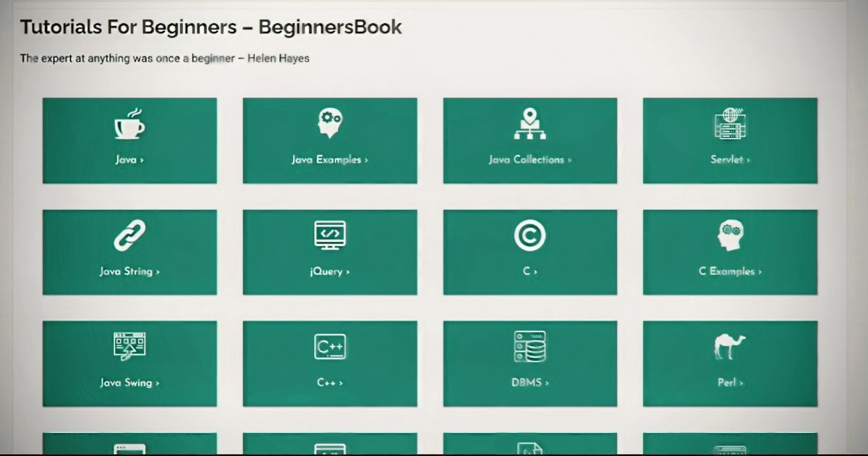Click the Helen Hayes quote text
This screenshot has width=868, height=456.
pyautogui.click(x=164, y=59)
